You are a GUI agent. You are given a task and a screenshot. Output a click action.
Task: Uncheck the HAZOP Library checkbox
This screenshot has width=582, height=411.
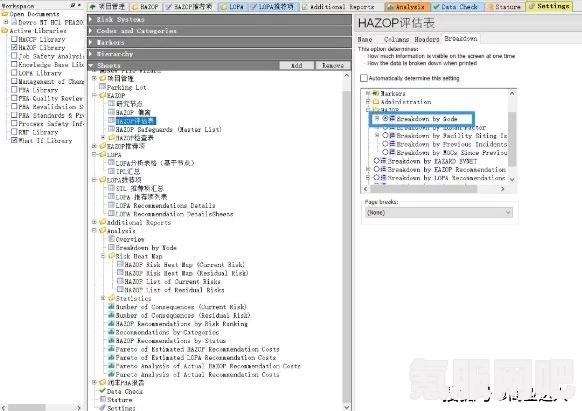point(14,48)
